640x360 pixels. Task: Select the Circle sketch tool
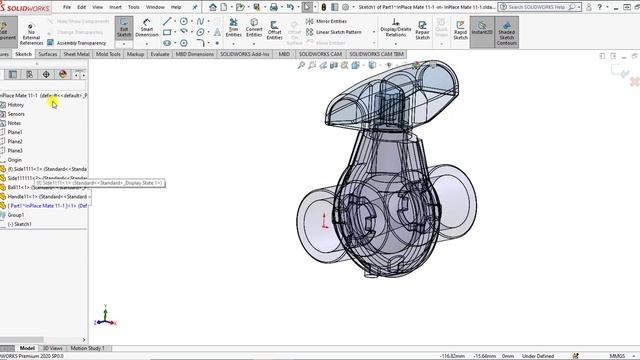point(184,21)
